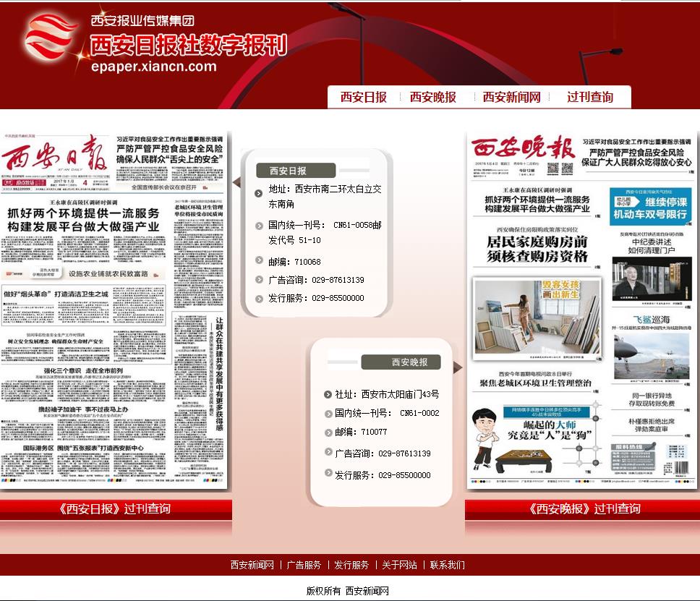Click bullet icon beside 邮编 710077

(328, 432)
